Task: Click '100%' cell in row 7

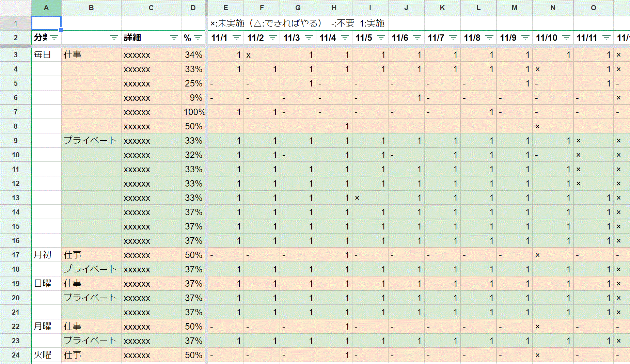Action: click(193, 112)
